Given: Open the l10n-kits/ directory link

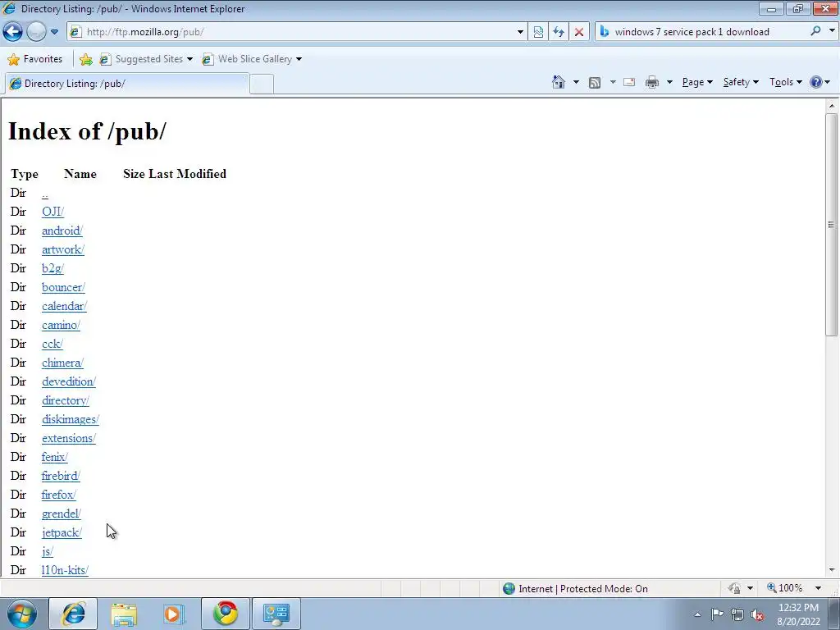Looking at the screenshot, I should click(65, 570).
